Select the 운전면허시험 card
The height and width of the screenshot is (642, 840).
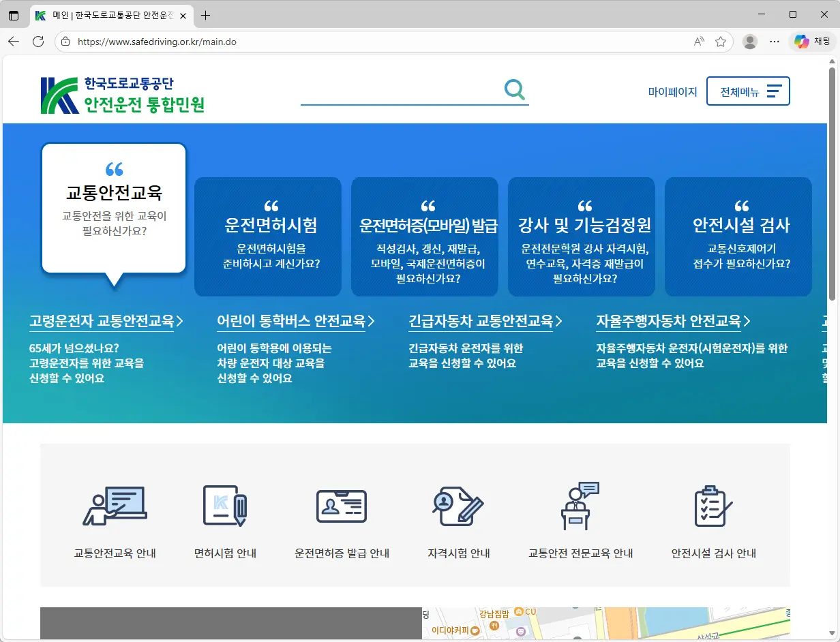pyautogui.click(x=267, y=236)
